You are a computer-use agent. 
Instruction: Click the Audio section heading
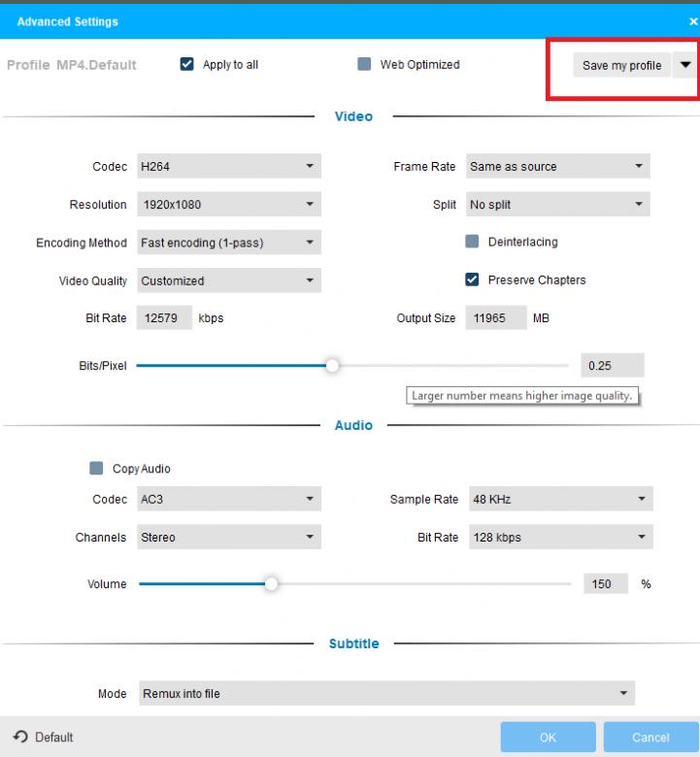point(353,425)
